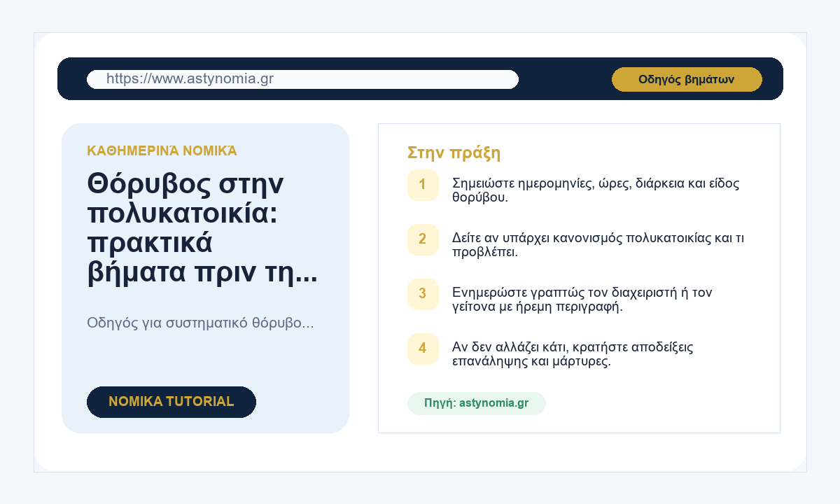Screen dimensions: 840x504
Task: Select step number 4 badge
Action: point(423,349)
